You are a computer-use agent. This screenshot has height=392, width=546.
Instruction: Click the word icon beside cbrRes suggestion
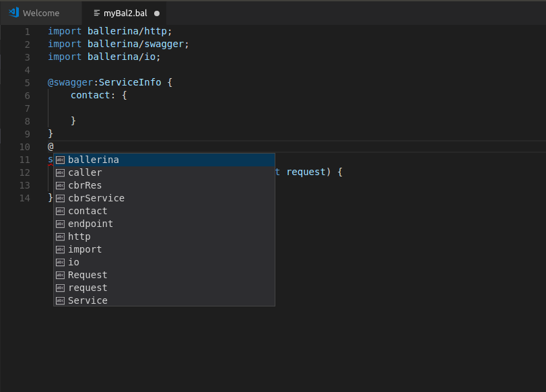pyautogui.click(x=60, y=185)
